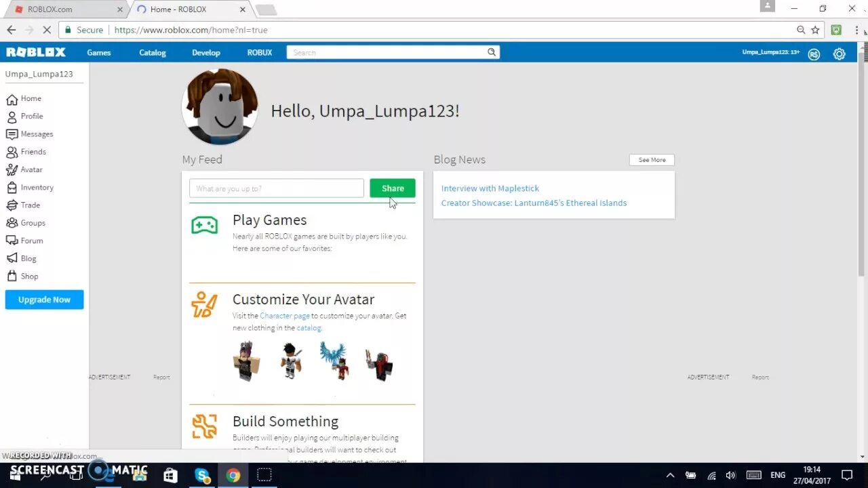Open Creator Showcase Ethereal Islands link

tap(534, 203)
